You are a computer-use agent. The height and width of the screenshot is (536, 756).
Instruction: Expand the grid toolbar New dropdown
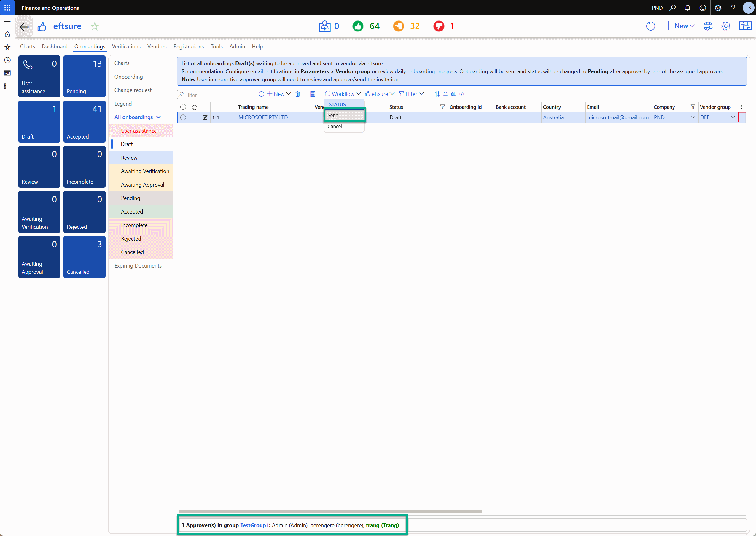(x=279, y=94)
